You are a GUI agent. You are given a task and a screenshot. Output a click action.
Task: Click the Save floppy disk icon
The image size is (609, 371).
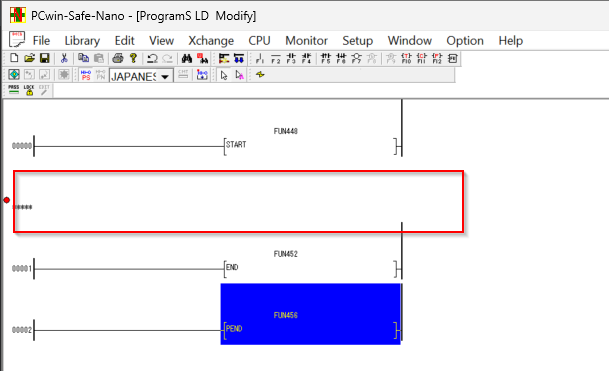click(x=45, y=58)
